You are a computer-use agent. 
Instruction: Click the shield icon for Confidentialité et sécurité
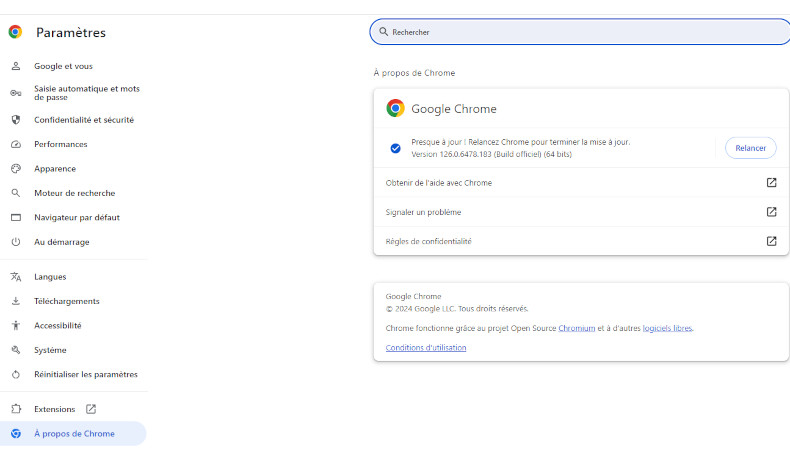coord(16,120)
